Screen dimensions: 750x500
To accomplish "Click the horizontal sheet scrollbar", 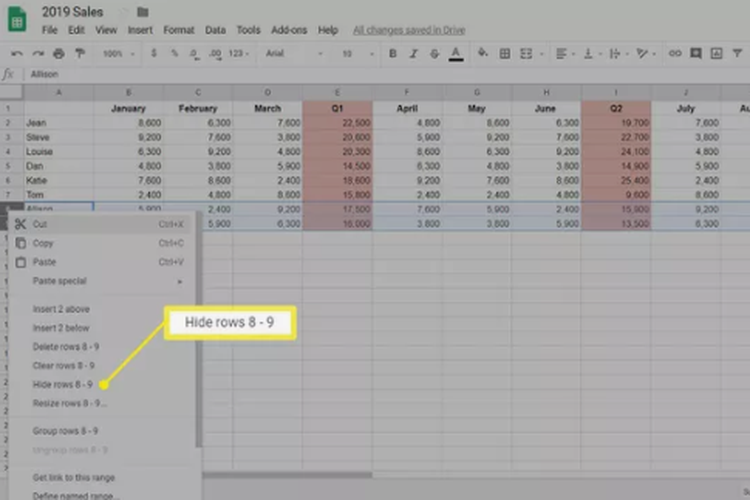I will click(287, 475).
